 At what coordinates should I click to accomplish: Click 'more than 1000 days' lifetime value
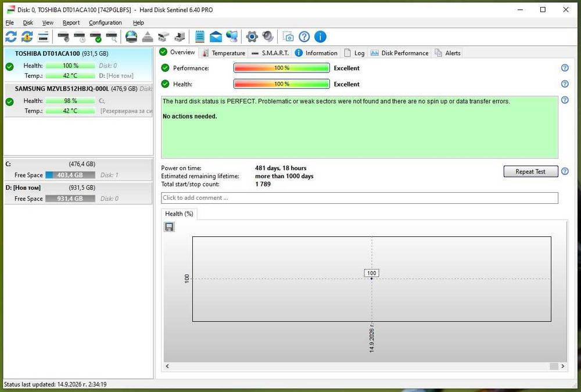tap(284, 177)
